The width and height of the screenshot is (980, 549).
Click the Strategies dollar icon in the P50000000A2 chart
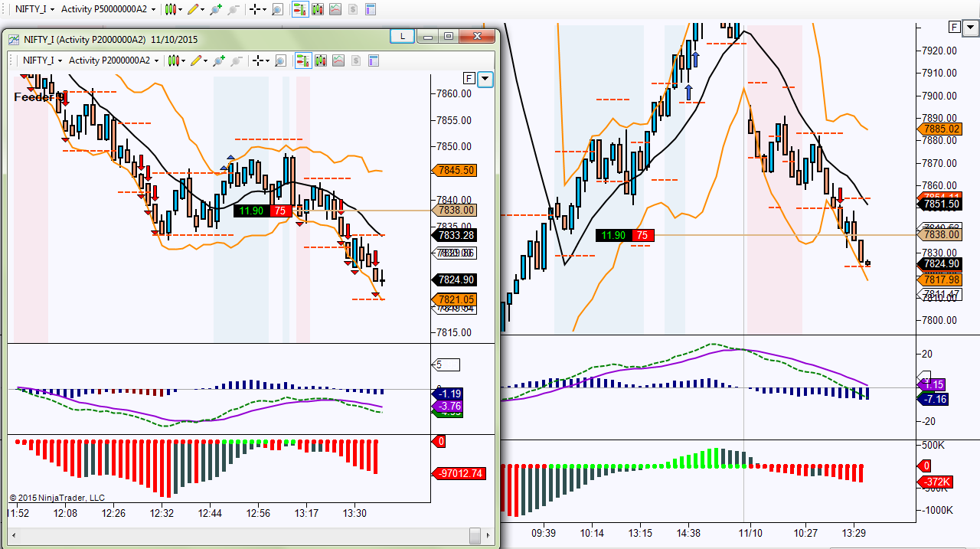tap(353, 9)
